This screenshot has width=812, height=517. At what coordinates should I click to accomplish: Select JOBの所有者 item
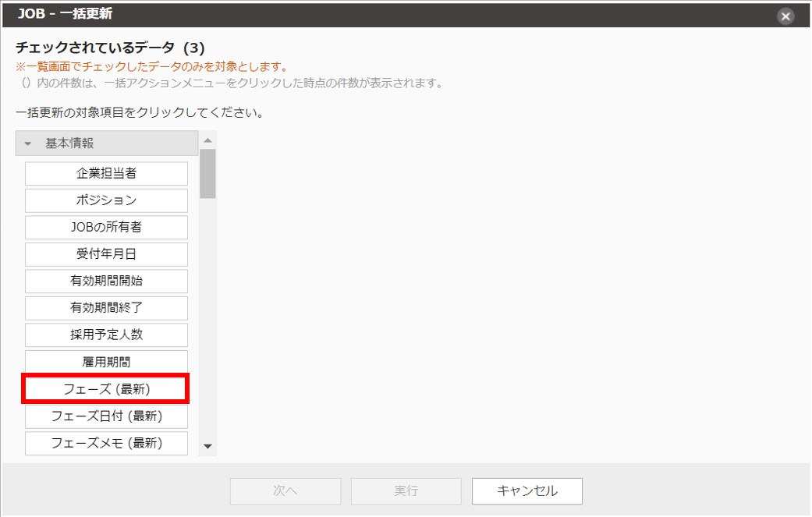coord(106,227)
